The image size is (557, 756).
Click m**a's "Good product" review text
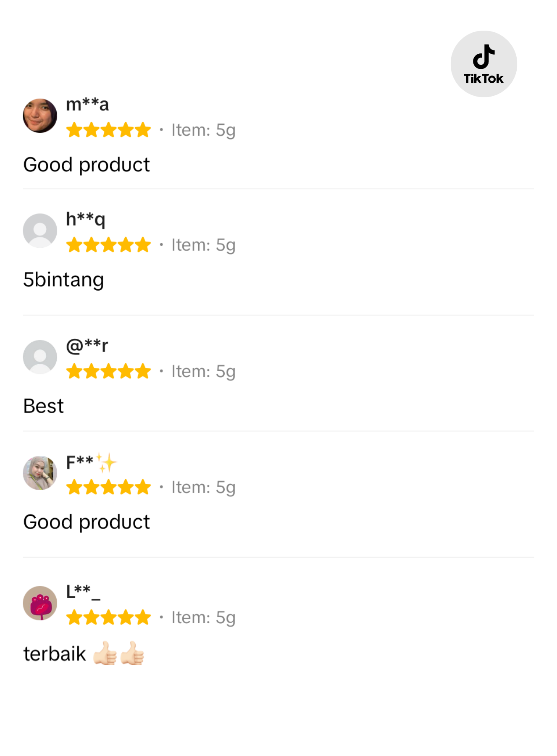(x=87, y=165)
